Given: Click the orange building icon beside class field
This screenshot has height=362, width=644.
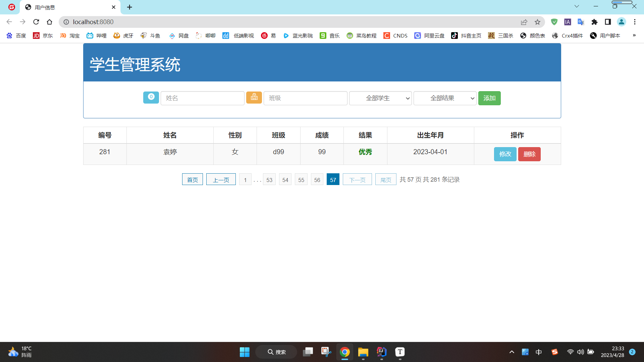Looking at the screenshot, I should (x=254, y=98).
